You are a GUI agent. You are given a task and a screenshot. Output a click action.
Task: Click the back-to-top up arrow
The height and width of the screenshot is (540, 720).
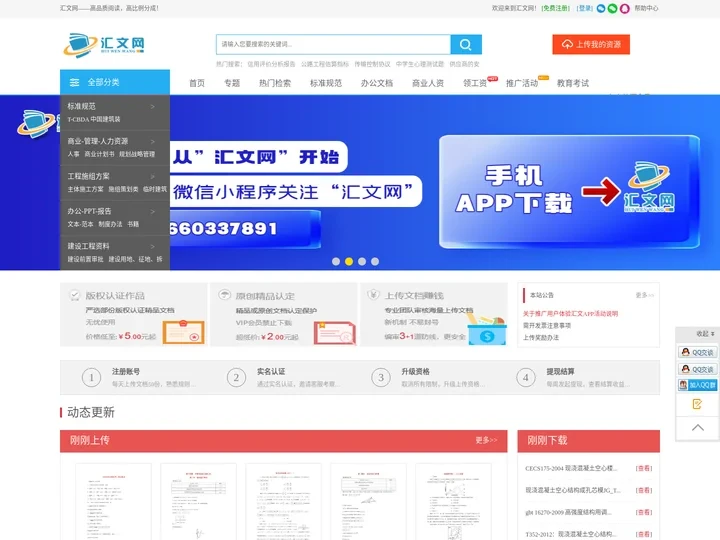pos(698,428)
